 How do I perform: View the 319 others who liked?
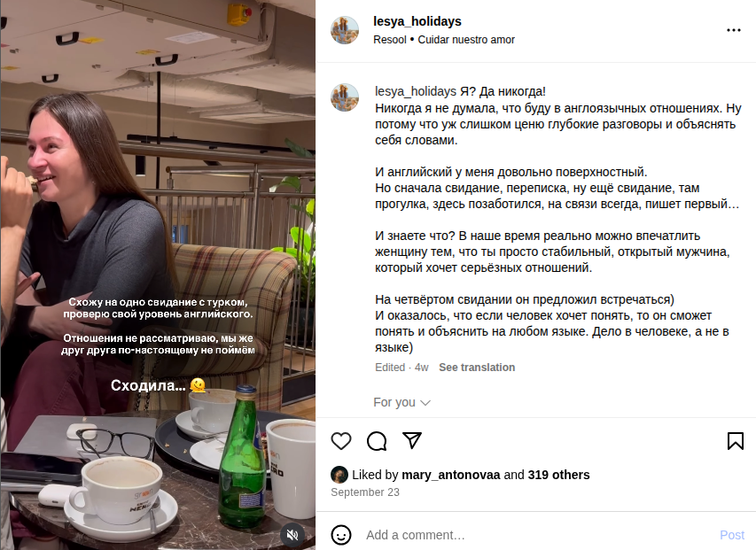pyautogui.click(x=558, y=475)
